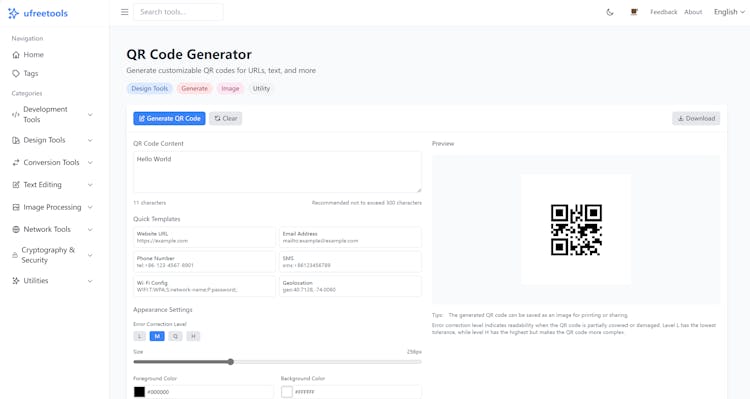Click the Search tools input field
750x399 pixels.
[178, 12]
